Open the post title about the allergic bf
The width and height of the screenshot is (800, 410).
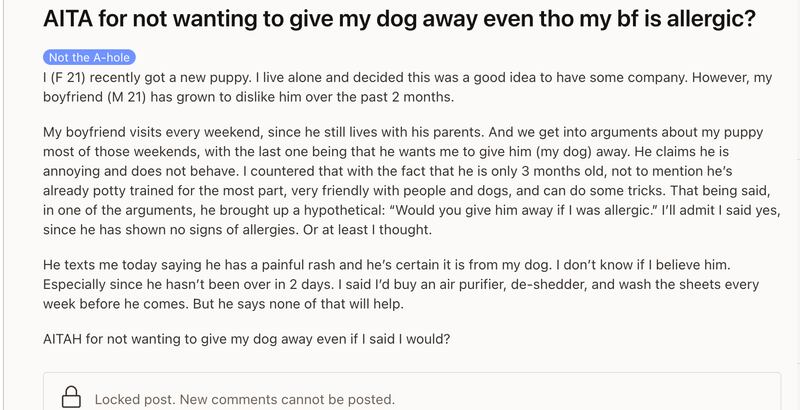(399, 18)
